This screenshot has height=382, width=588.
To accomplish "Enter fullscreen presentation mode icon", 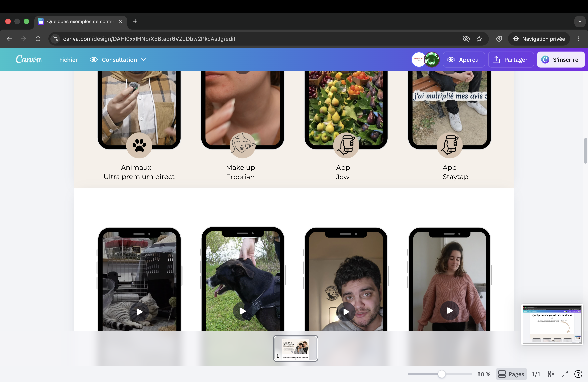I will pyautogui.click(x=565, y=374).
